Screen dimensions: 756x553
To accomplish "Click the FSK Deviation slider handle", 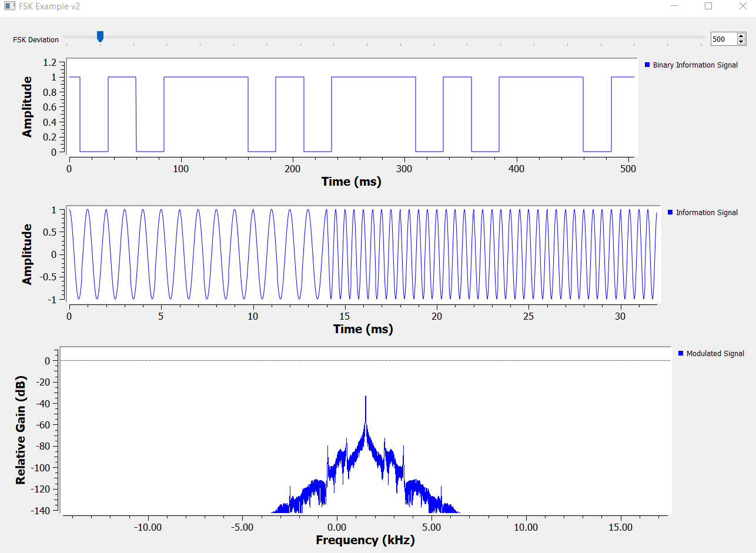I will 100,36.
